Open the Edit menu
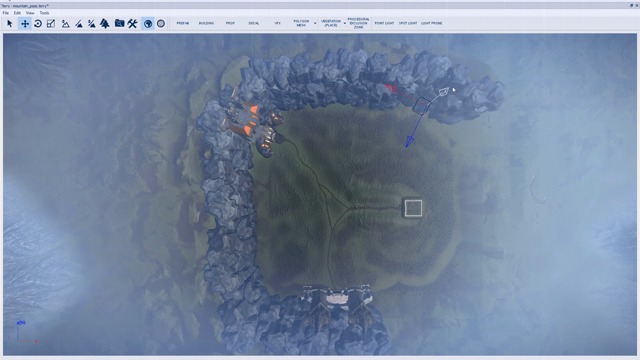The height and width of the screenshot is (360, 640). 17,13
